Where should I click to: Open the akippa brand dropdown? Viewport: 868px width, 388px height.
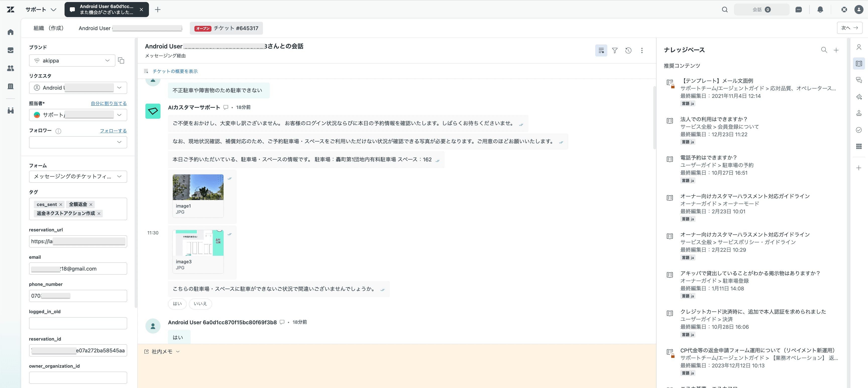72,61
